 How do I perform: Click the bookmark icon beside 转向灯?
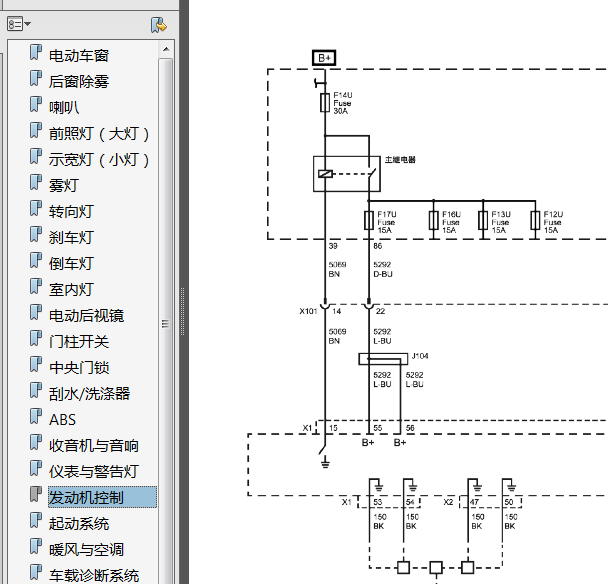[36, 208]
